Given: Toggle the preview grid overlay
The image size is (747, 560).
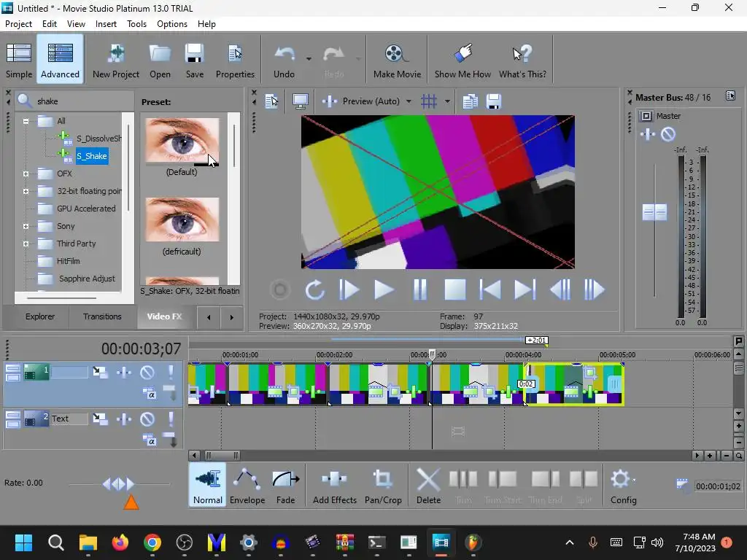Looking at the screenshot, I should point(429,101).
